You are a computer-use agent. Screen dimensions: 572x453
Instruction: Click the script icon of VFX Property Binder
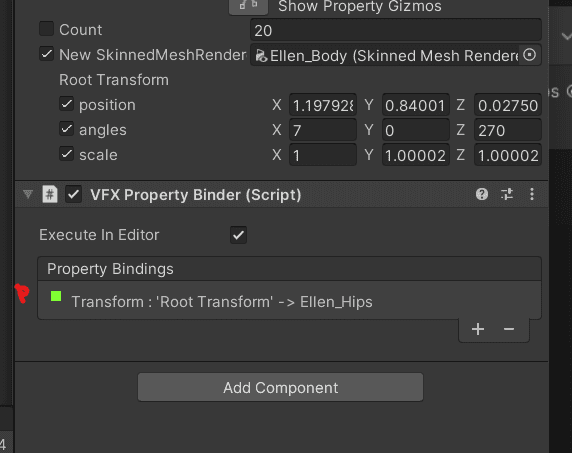pyautogui.click(x=50, y=194)
